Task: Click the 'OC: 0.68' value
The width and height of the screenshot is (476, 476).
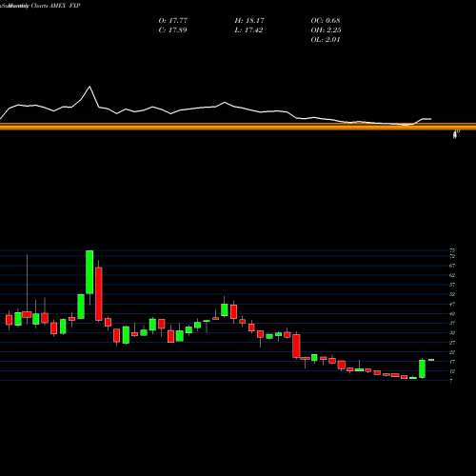Action: [x=326, y=21]
